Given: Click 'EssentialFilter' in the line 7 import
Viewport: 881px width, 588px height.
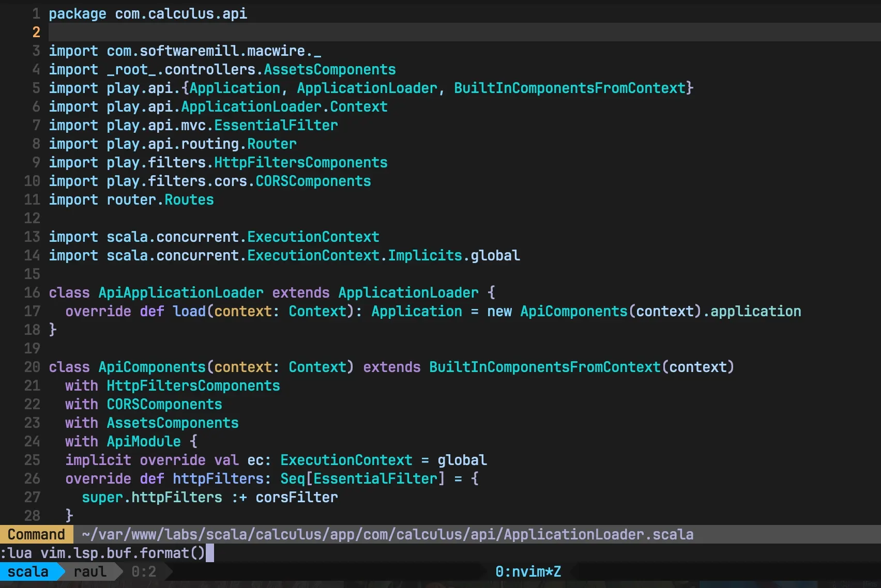Looking at the screenshot, I should coord(276,125).
